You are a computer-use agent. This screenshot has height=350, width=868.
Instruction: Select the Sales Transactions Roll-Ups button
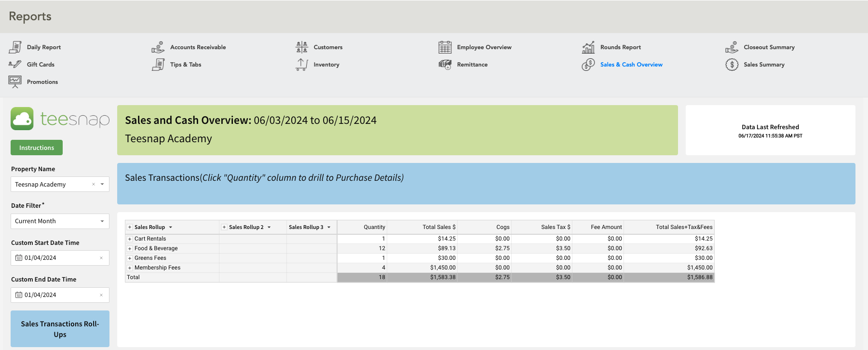pyautogui.click(x=60, y=329)
